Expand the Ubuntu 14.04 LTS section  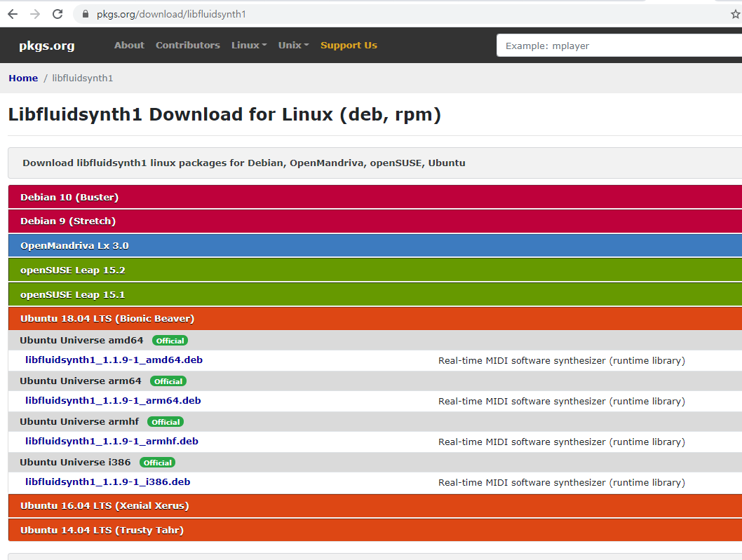point(375,530)
